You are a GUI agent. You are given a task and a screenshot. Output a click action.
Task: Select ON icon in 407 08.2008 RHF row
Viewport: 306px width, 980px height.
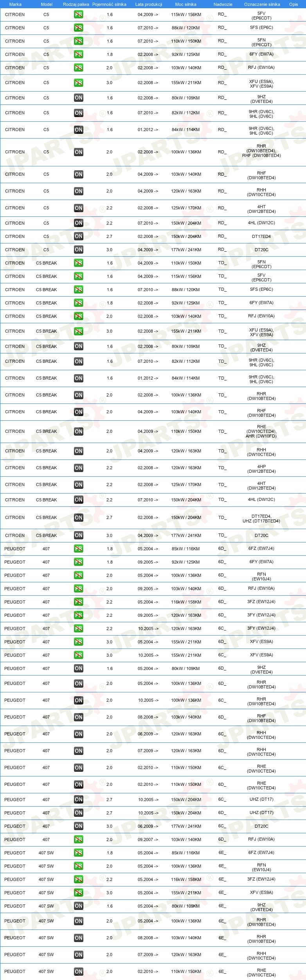coord(79,717)
